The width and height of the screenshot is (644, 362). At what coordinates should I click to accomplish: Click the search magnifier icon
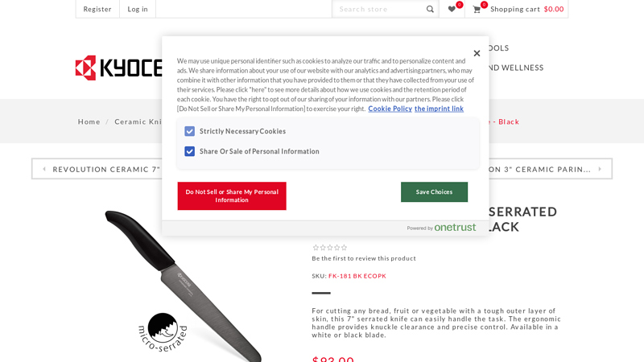click(x=430, y=9)
